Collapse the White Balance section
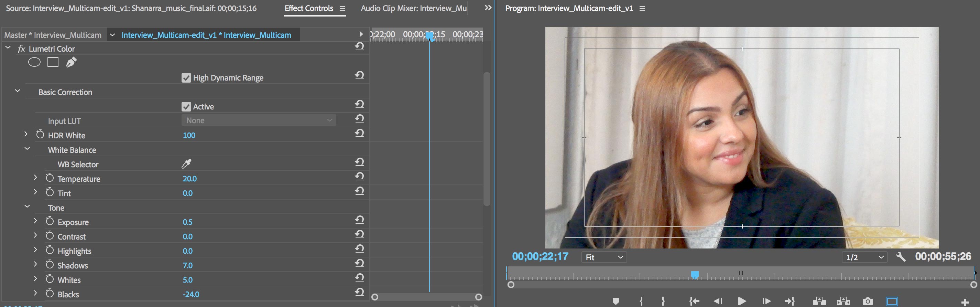Viewport: 980px width, 307px height. coord(27,149)
